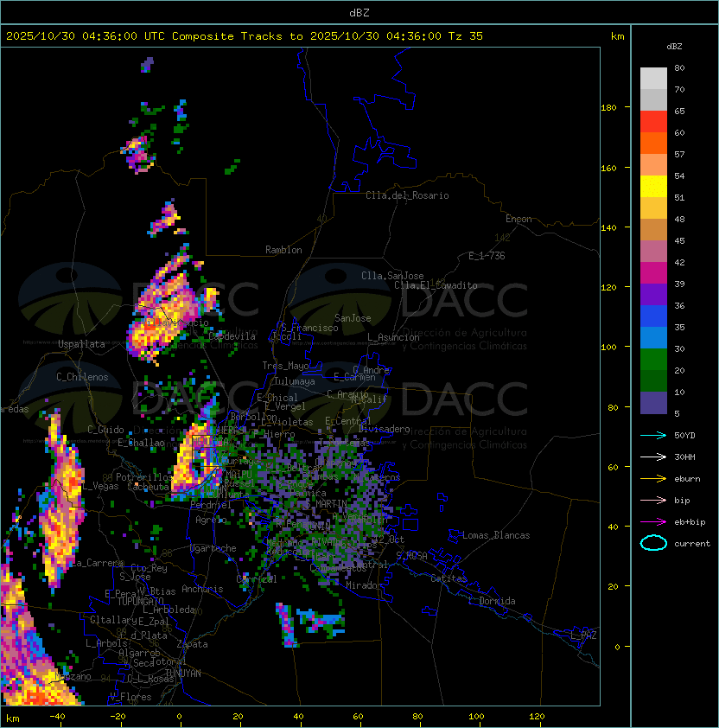Click the 'V_Flores' map label
Image resolution: width=719 pixels, height=728 pixels.
coord(130,697)
